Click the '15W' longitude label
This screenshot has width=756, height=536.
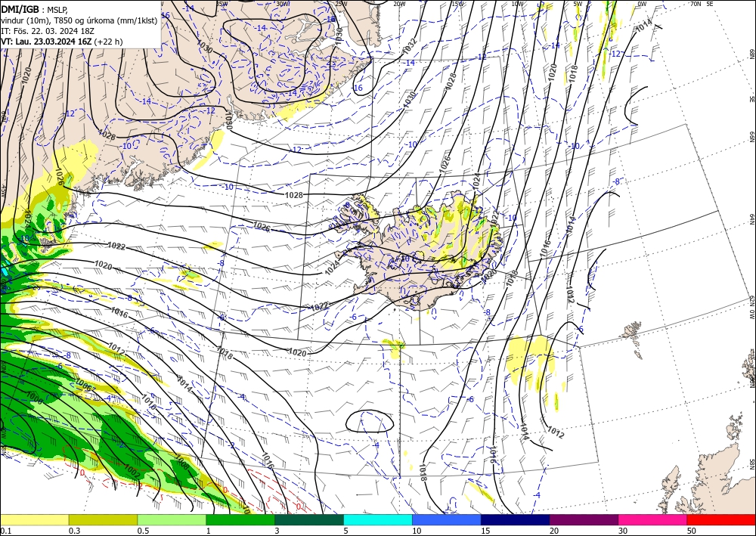(458, 4)
